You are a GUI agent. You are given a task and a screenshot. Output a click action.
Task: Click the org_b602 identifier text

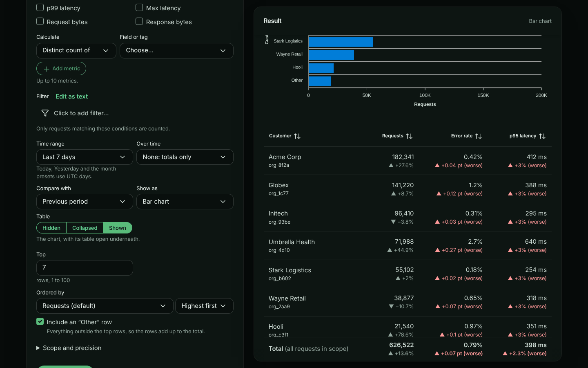click(280, 278)
